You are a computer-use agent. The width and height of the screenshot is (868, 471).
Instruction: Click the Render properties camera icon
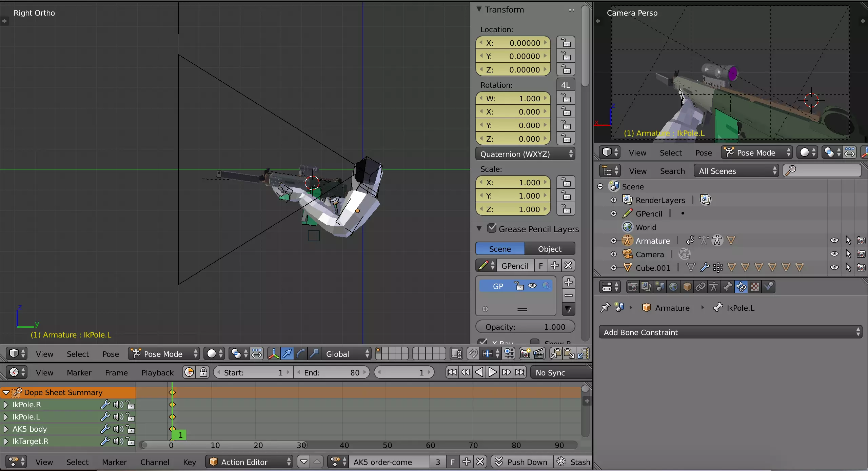click(x=632, y=287)
